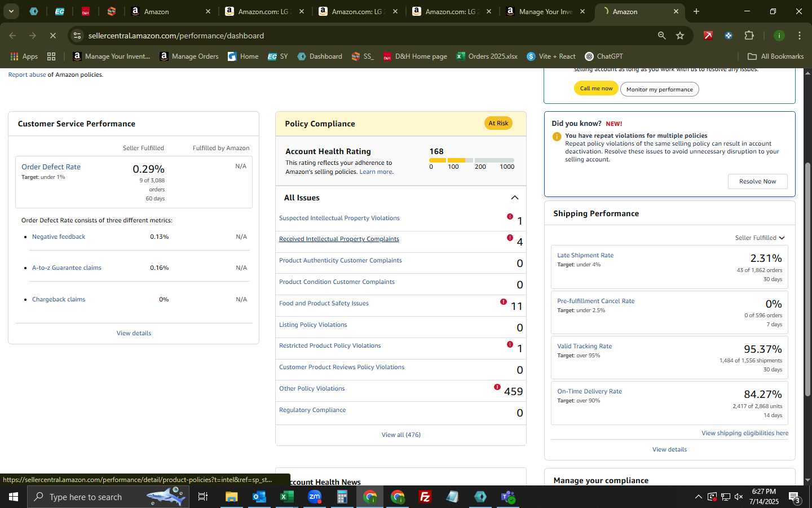
Task: Open FileZilla from the taskbar
Action: [425, 497]
